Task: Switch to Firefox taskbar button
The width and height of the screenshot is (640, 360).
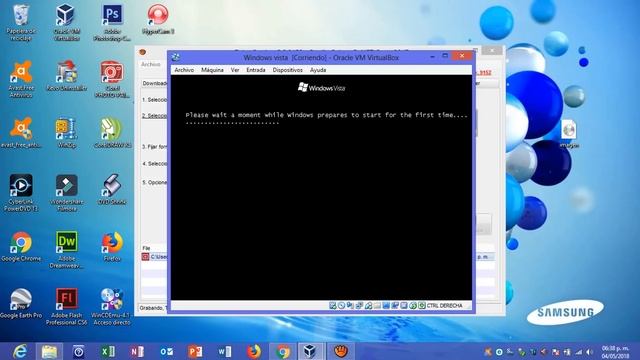Action: [253, 351]
